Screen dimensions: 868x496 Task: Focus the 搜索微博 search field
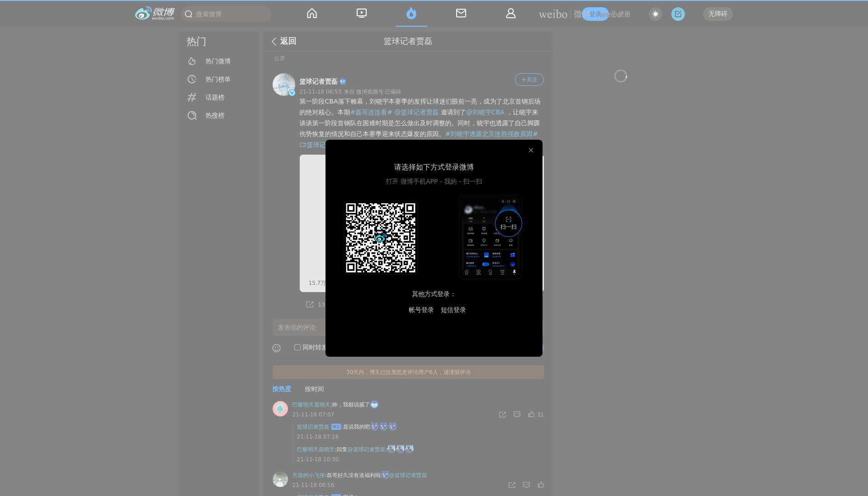226,14
